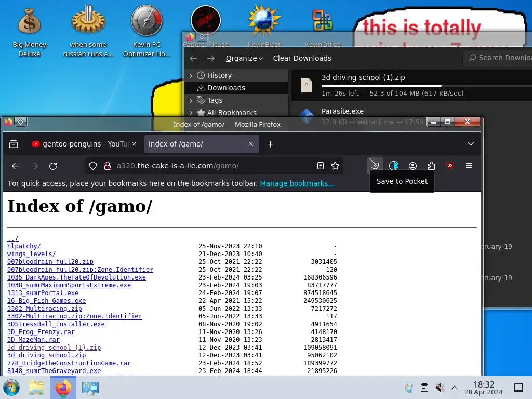Close the gentoo penguins YouTube tab

point(134,144)
